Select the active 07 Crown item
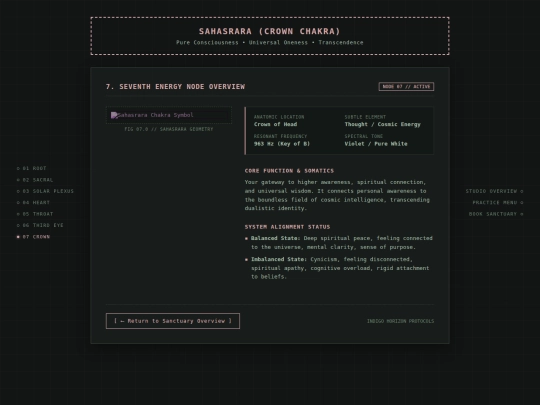Viewport: 540px width, 405px height. [33, 237]
